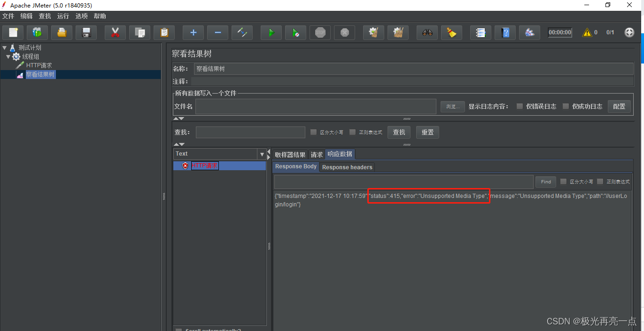644x331 pixels.
Task: Start the test without pauses
Action: pos(295,32)
